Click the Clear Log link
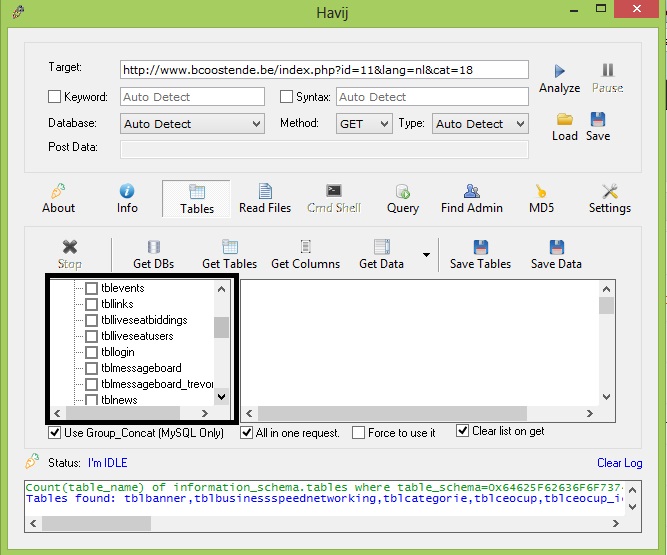 [619, 463]
